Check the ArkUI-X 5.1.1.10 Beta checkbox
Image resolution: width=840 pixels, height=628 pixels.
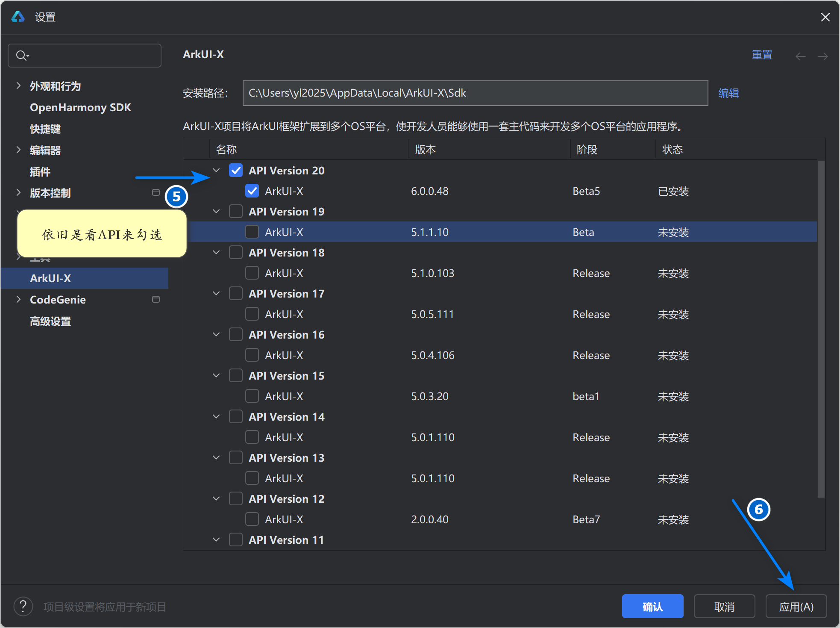coord(252,232)
